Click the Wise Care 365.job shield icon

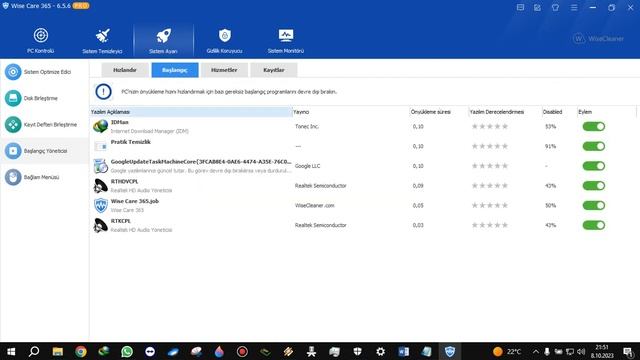(101, 205)
